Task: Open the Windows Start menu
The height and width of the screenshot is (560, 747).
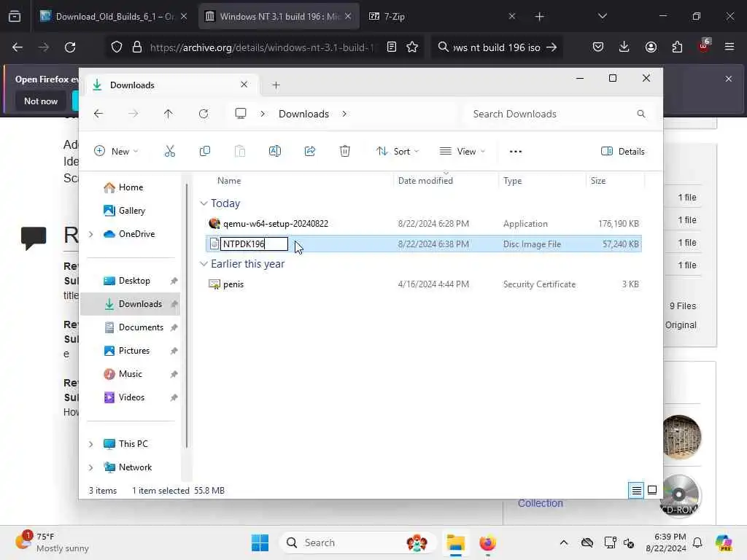Action: 260,542
